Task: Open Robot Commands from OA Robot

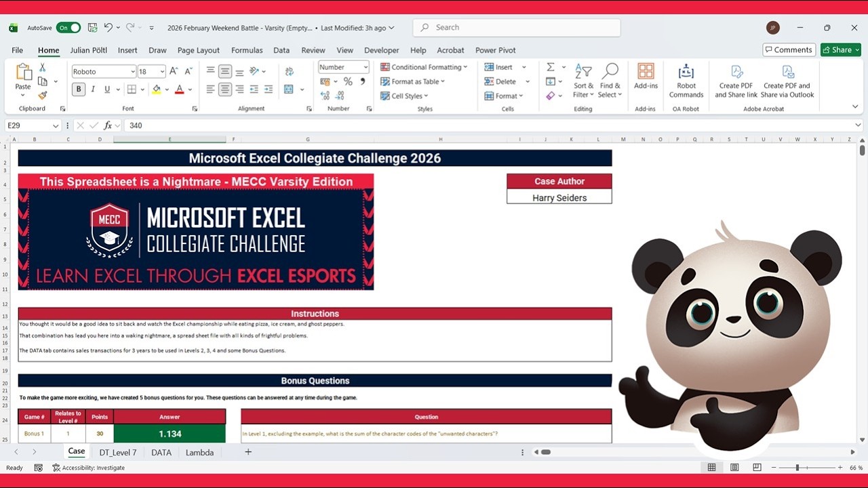Action: [686, 81]
